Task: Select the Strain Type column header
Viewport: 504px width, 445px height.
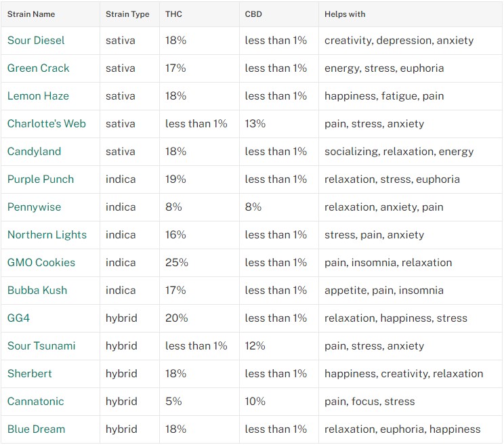Action: (x=127, y=14)
